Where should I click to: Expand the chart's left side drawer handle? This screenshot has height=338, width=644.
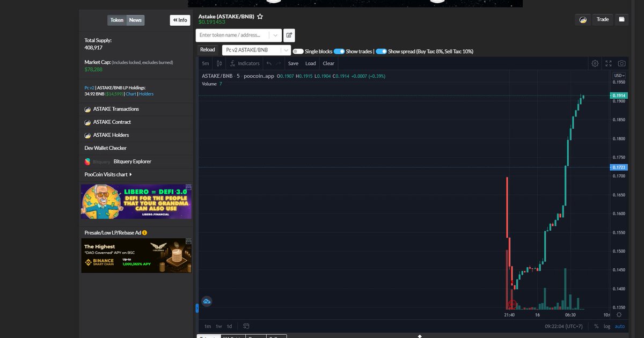click(197, 308)
